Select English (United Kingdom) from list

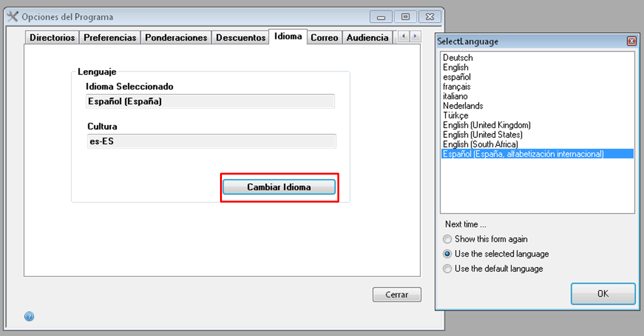click(x=486, y=125)
